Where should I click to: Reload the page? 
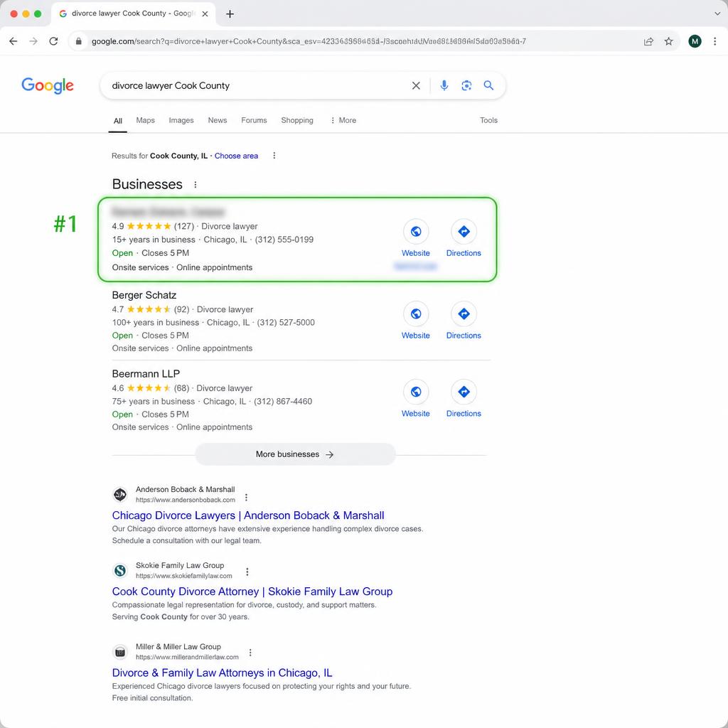[x=54, y=41]
